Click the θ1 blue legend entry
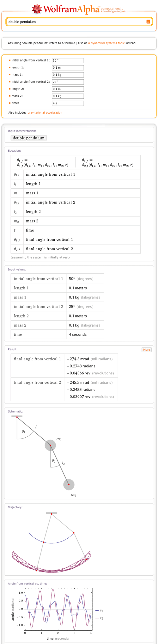The width and height of the screenshot is (158, 644). [99, 611]
